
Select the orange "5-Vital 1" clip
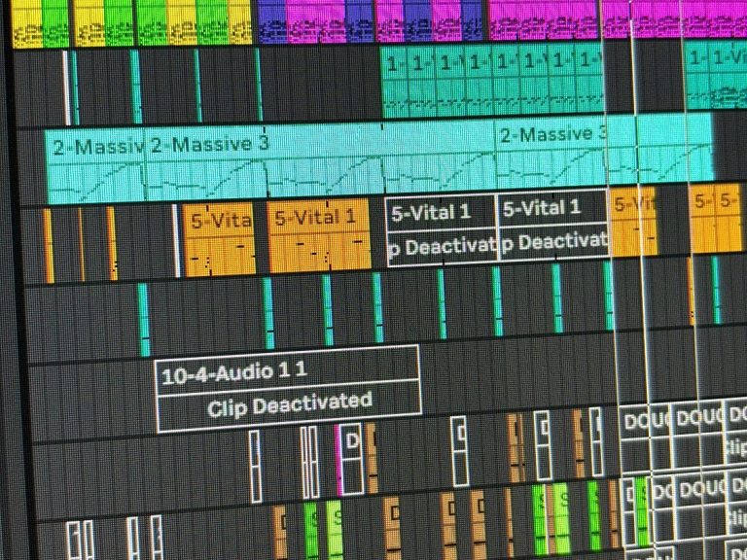click(318, 235)
